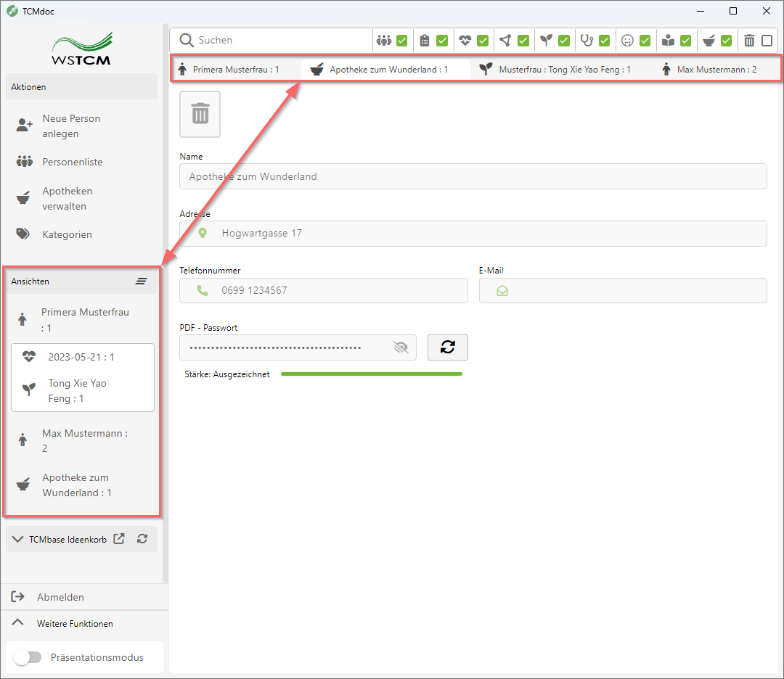Click the large trash delete button
The height and width of the screenshot is (679, 784).
[200, 114]
